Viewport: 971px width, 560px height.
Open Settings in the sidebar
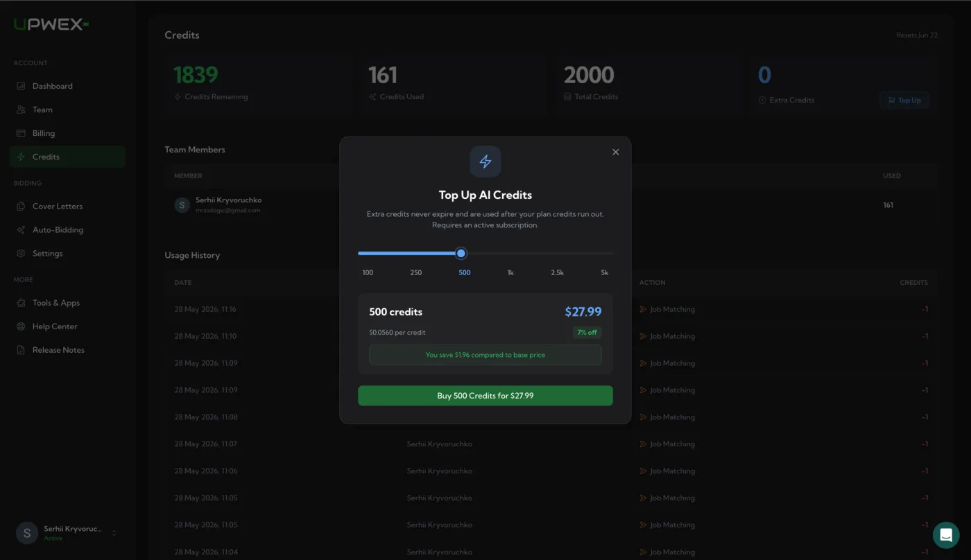coord(67,253)
